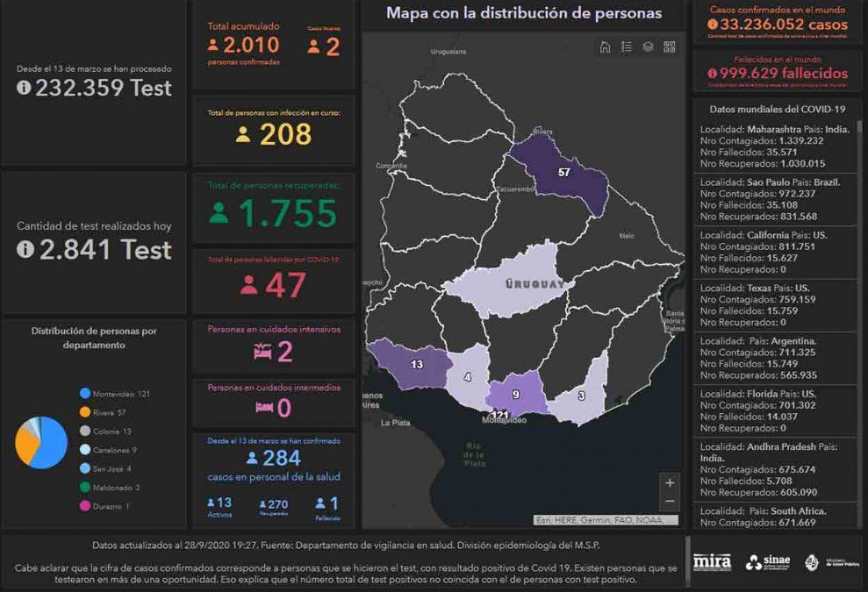This screenshot has width=868, height=592.
Task: Open the basemap gallery grid icon
Action: tap(670, 47)
